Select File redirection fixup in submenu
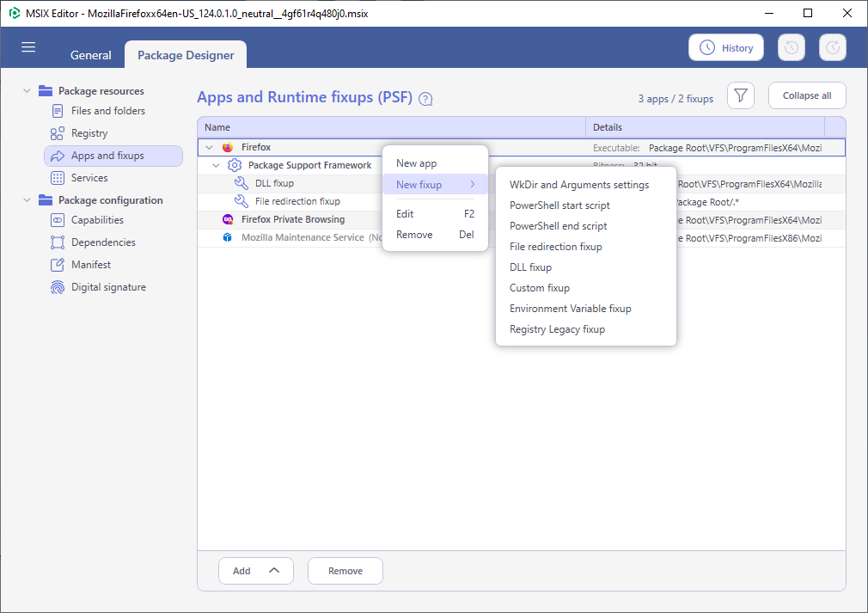The height and width of the screenshot is (613, 868). (x=585, y=247)
